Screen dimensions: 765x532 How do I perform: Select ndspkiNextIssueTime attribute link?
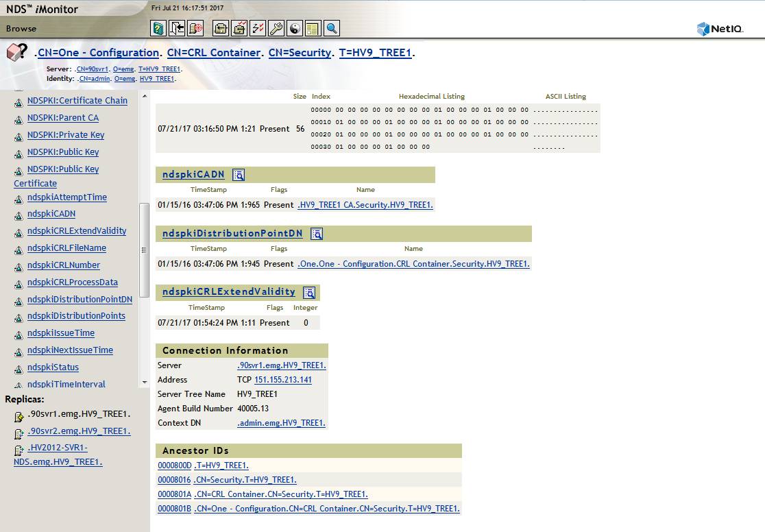point(70,350)
